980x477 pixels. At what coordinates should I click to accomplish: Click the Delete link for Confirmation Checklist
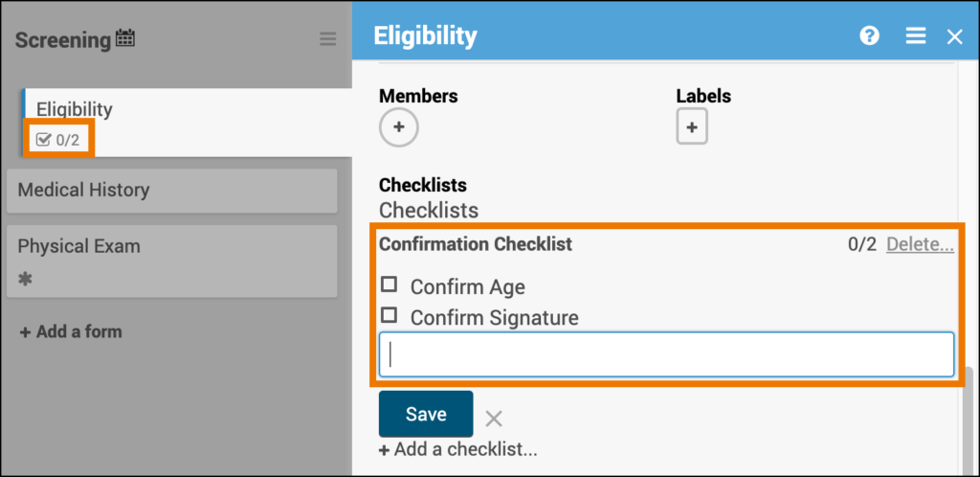pos(920,244)
